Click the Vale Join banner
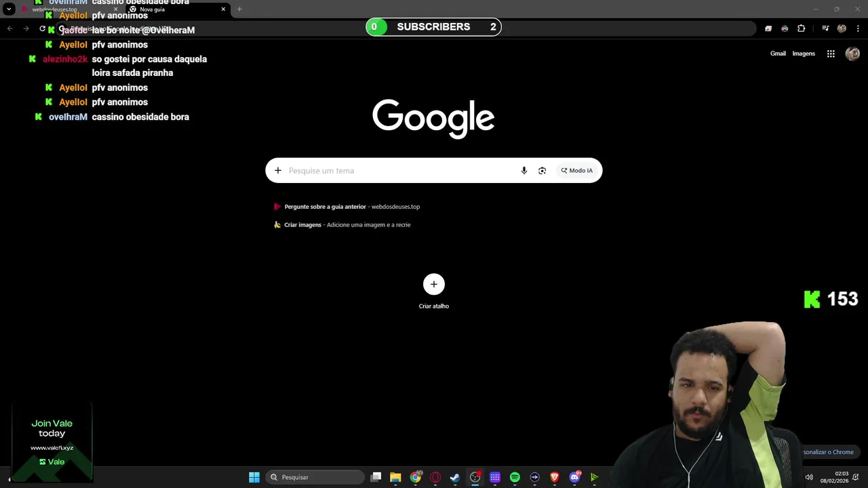Viewport: 868px width, 488px height. pyautogui.click(x=52, y=442)
